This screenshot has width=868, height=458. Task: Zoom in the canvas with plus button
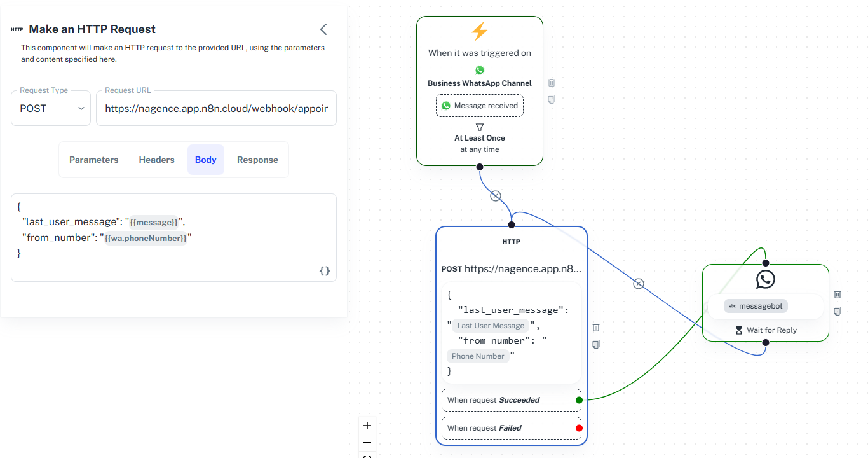(367, 426)
